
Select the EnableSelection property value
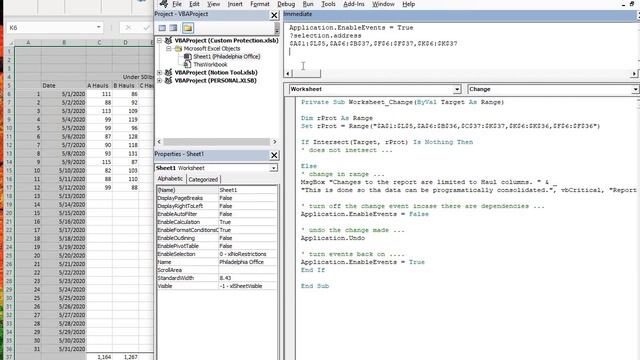click(x=247, y=254)
